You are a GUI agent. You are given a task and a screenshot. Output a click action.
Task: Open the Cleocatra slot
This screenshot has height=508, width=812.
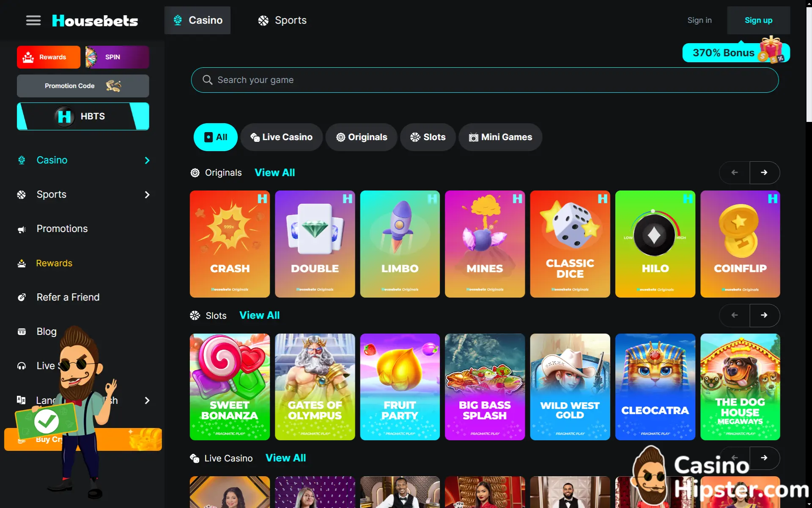click(x=655, y=387)
